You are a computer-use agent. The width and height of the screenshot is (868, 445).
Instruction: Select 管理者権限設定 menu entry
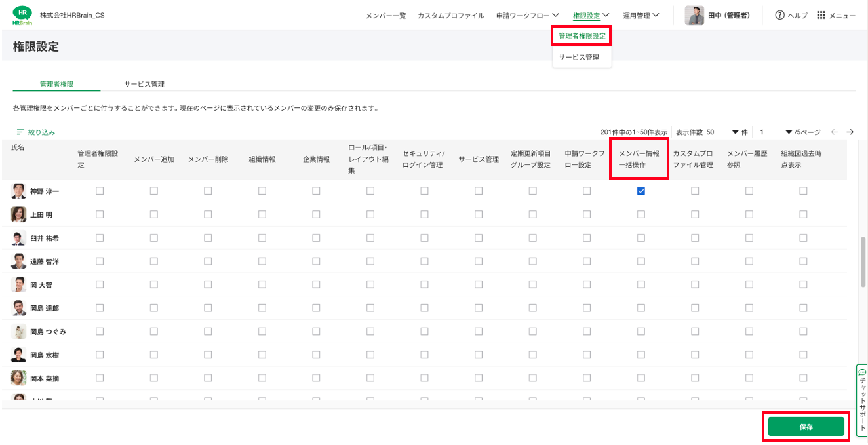(582, 36)
